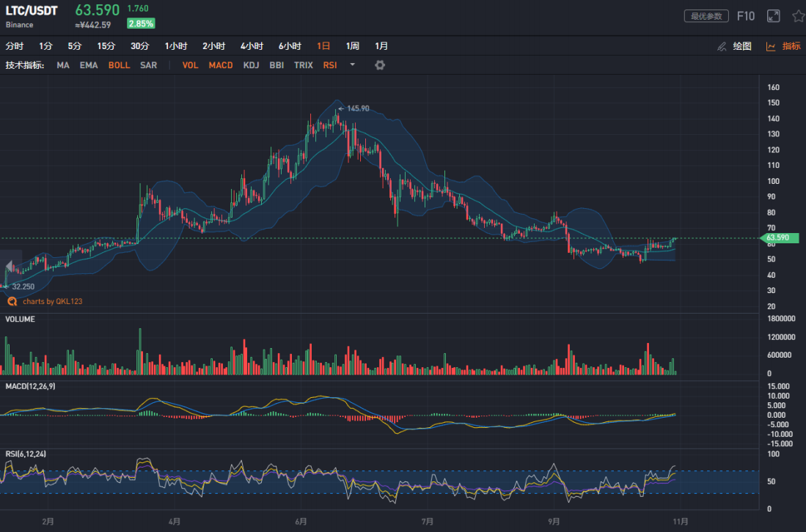Viewport: 806px width, 532px height.
Task: Choose the 1月 monthly timeframe tab
Action: click(x=381, y=46)
